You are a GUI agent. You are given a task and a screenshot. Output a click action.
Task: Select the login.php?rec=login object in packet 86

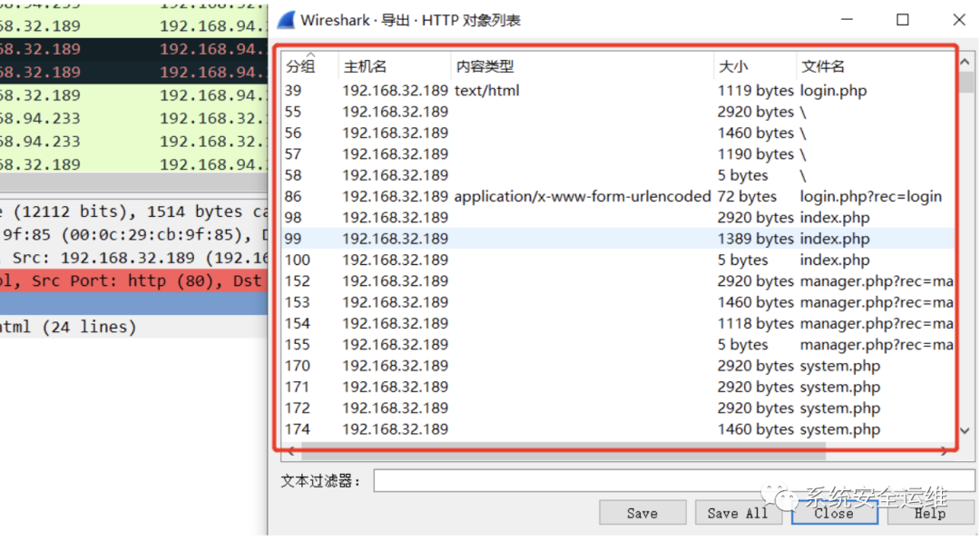click(618, 196)
